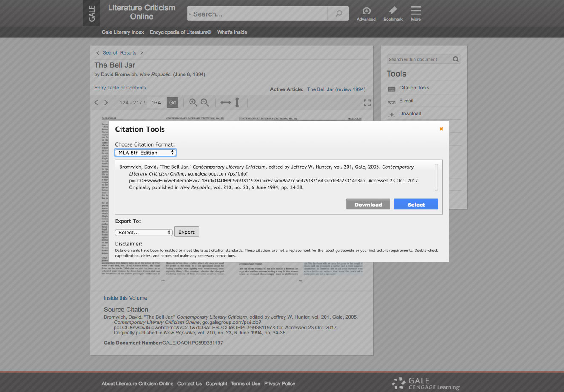This screenshot has height=392, width=564.
Task: Click the page number field 164
Action: pyautogui.click(x=156, y=102)
